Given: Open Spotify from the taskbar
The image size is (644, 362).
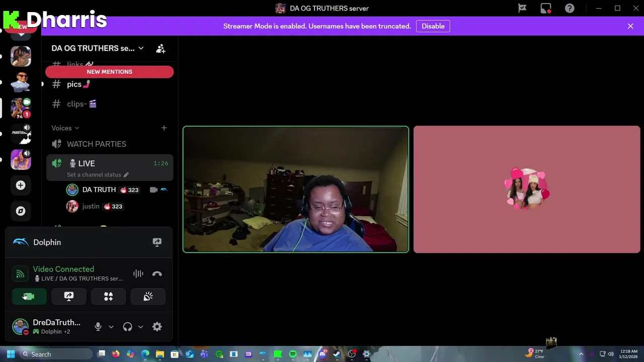Looking at the screenshot, I should pos(292,354).
